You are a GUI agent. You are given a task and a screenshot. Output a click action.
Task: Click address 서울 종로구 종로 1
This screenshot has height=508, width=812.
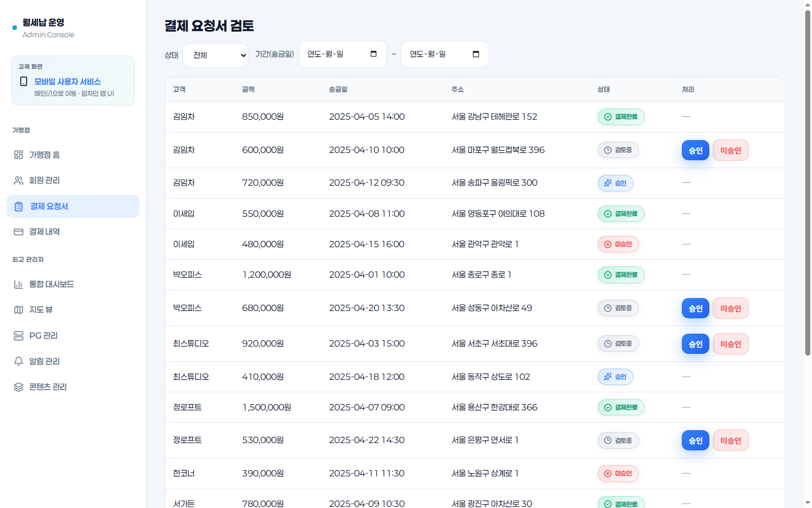481,275
